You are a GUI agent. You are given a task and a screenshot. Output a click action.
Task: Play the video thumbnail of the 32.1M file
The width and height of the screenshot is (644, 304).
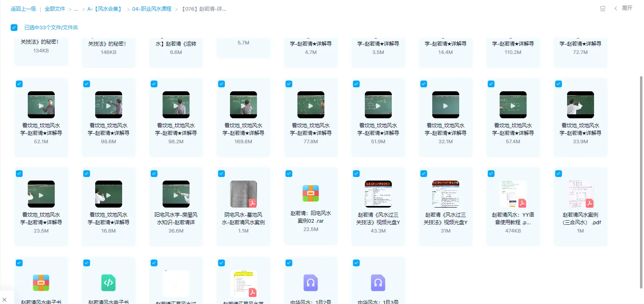coord(446,105)
